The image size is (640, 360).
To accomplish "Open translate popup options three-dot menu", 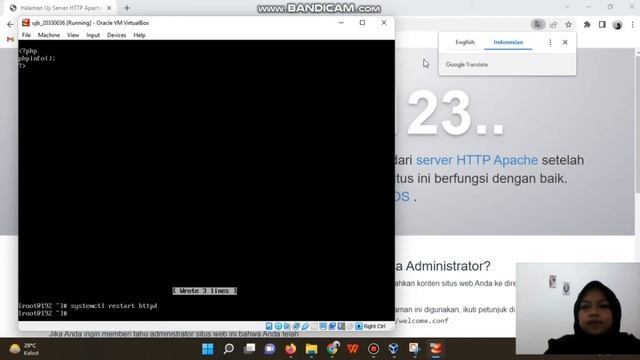I will coord(550,42).
